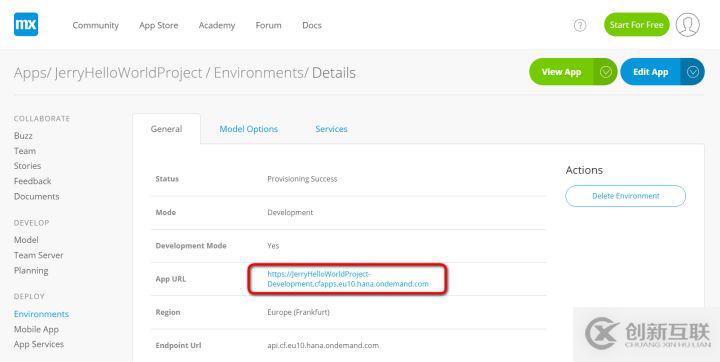
Task: Click the View App button
Action: tap(561, 72)
